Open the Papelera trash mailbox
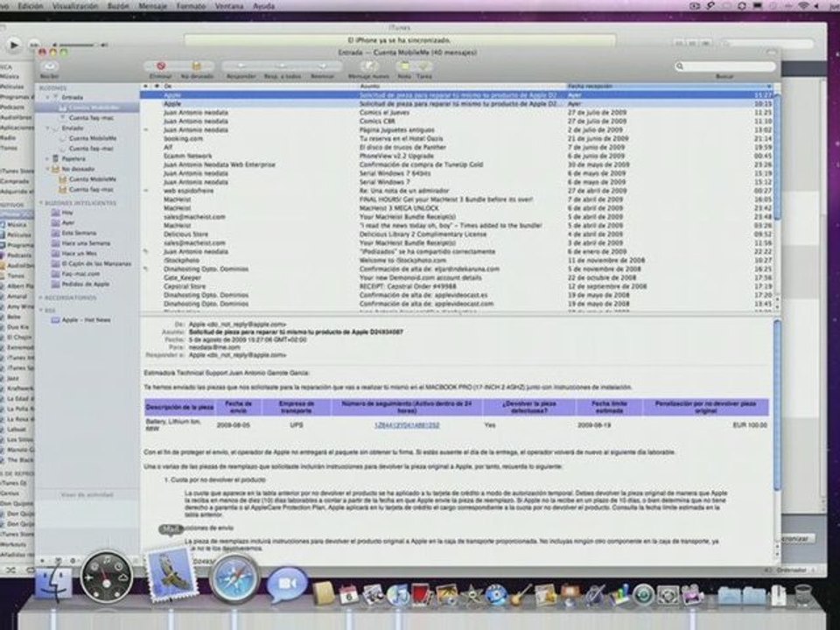This screenshot has width=840, height=630. tap(73, 158)
